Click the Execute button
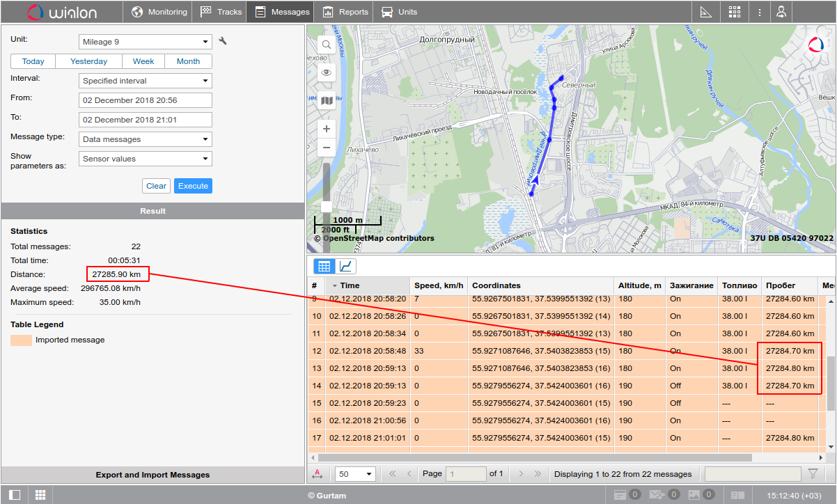The height and width of the screenshot is (504, 837). (x=193, y=186)
